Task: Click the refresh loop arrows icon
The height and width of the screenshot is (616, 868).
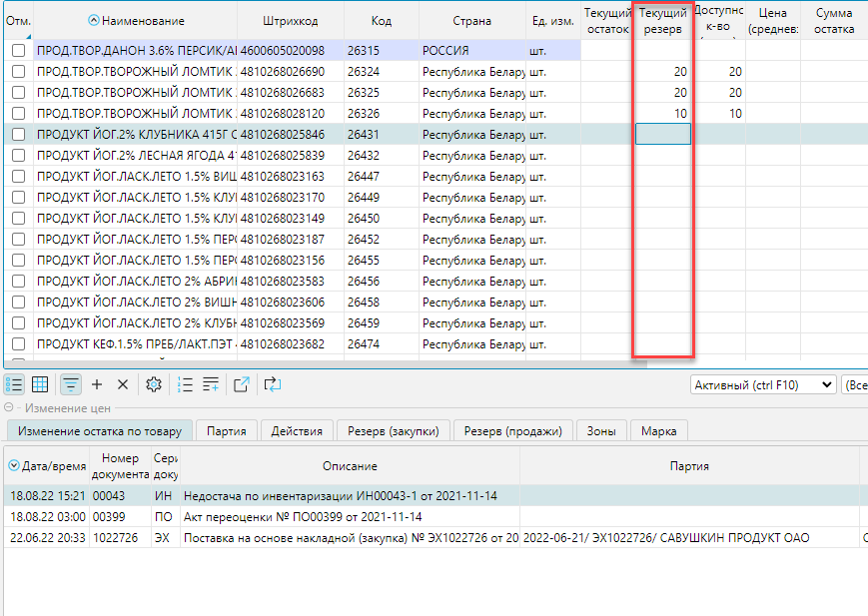Action: point(272,384)
